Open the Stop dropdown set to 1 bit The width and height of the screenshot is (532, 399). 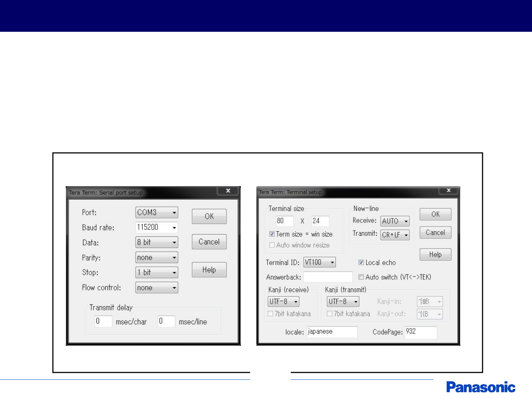[157, 273]
